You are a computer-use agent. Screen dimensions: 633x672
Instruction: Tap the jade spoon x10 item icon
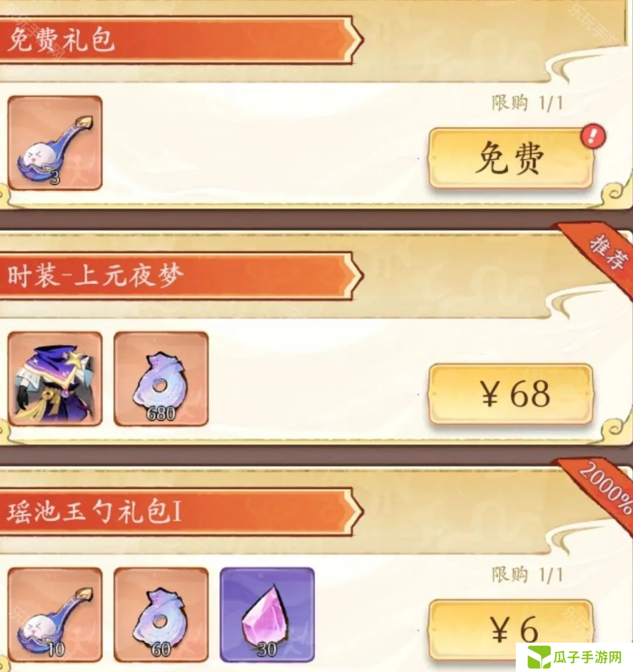click(55, 615)
